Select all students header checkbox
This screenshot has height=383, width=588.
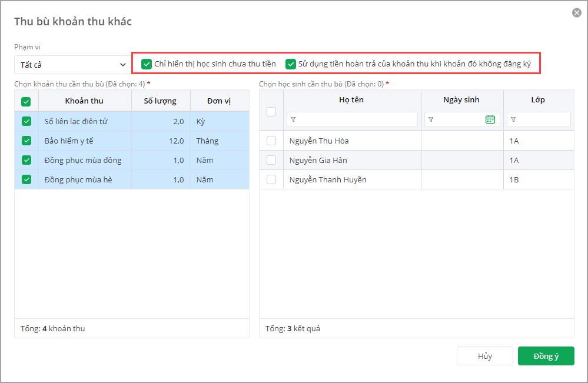point(271,111)
